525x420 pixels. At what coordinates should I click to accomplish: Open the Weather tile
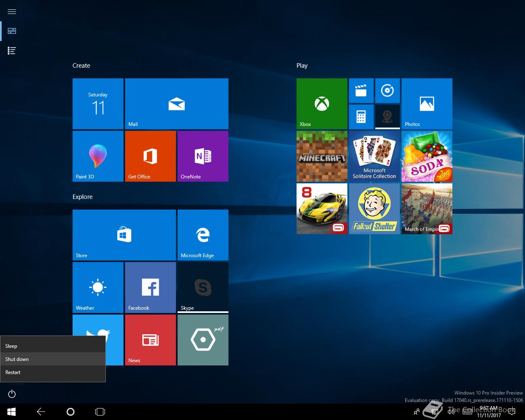pos(98,288)
